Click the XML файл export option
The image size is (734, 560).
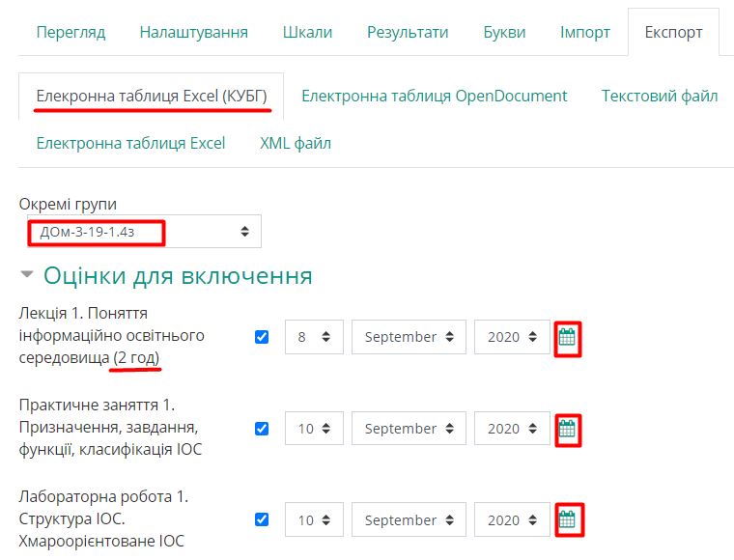pos(296,143)
